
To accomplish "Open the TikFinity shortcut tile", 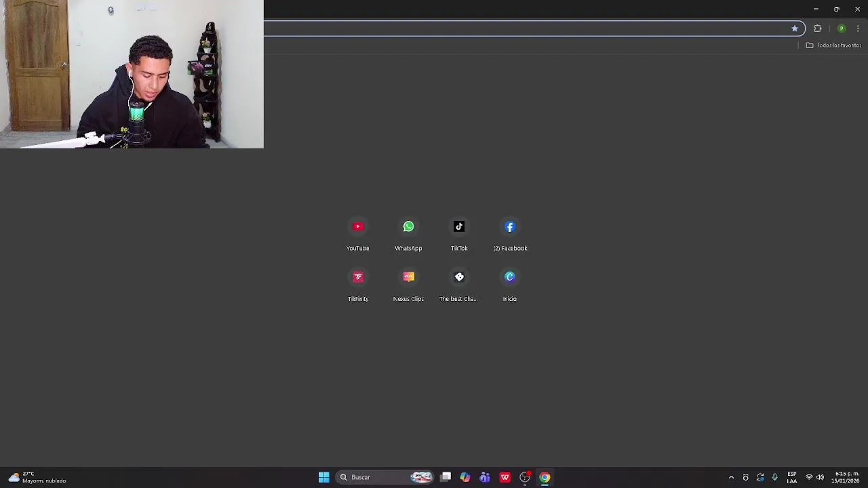I will (x=358, y=285).
